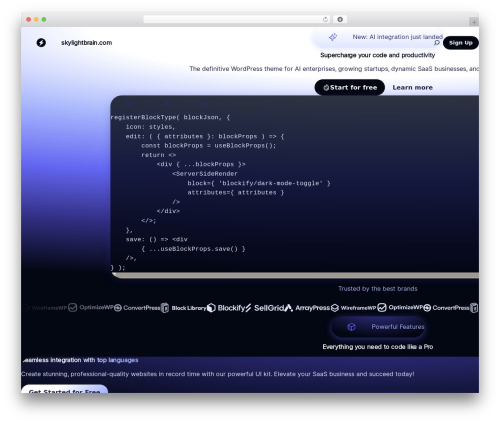Click the 'registerBlockType( blockJson, {' code line
The height and width of the screenshot is (423, 500).
(x=170, y=117)
